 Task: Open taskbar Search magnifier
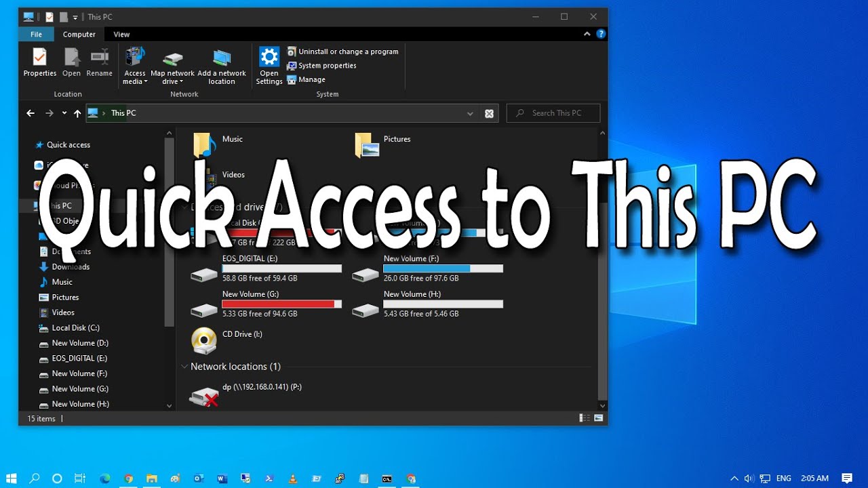[35, 479]
